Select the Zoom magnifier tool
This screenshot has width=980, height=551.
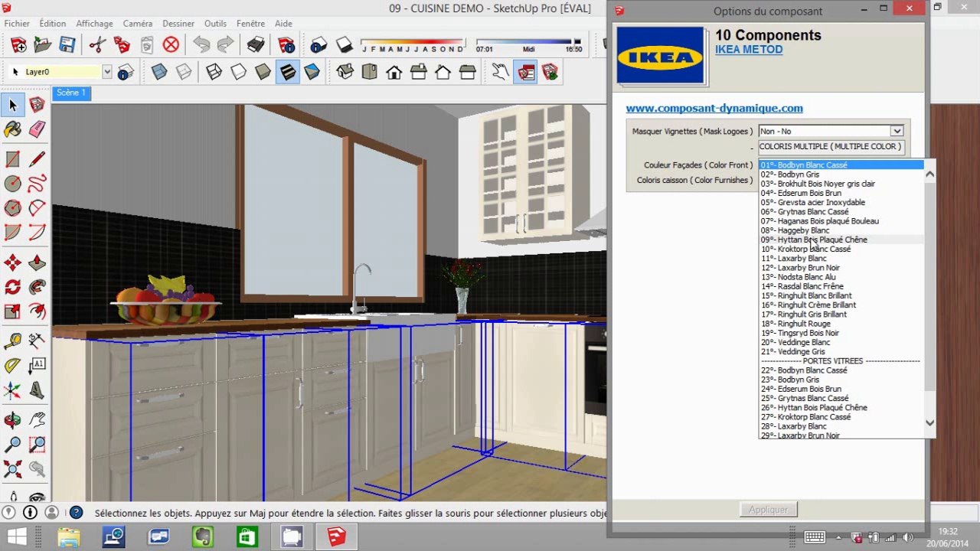(x=13, y=445)
